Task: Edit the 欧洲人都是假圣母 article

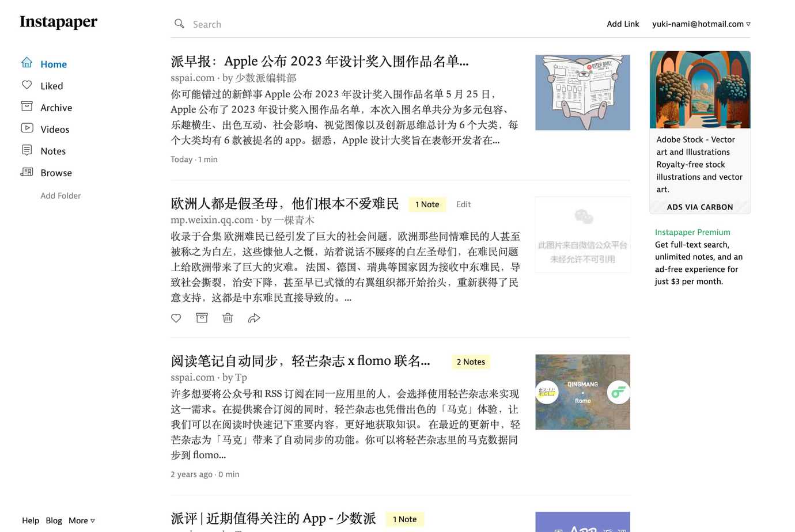Action: [x=463, y=204]
